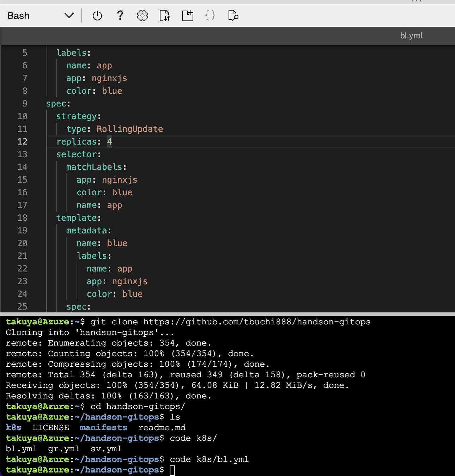Click the 'code k8s/bl.yml' command text
Viewport: 455px width, 476px height.
[209, 459]
